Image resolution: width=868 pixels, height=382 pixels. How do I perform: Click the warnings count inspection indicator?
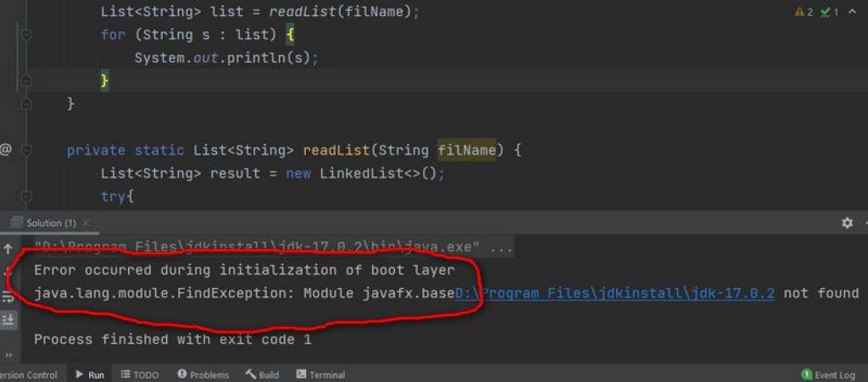(x=804, y=12)
